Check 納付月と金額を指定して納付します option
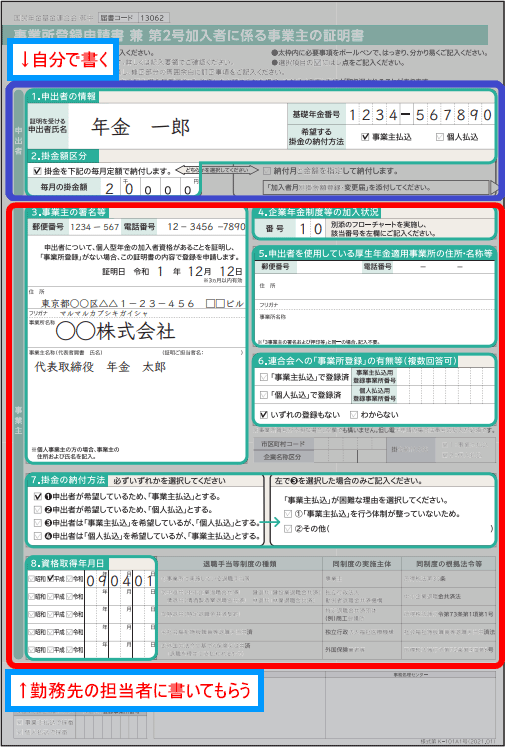Screen dimensions: 505x747 [x=267, y=171]
